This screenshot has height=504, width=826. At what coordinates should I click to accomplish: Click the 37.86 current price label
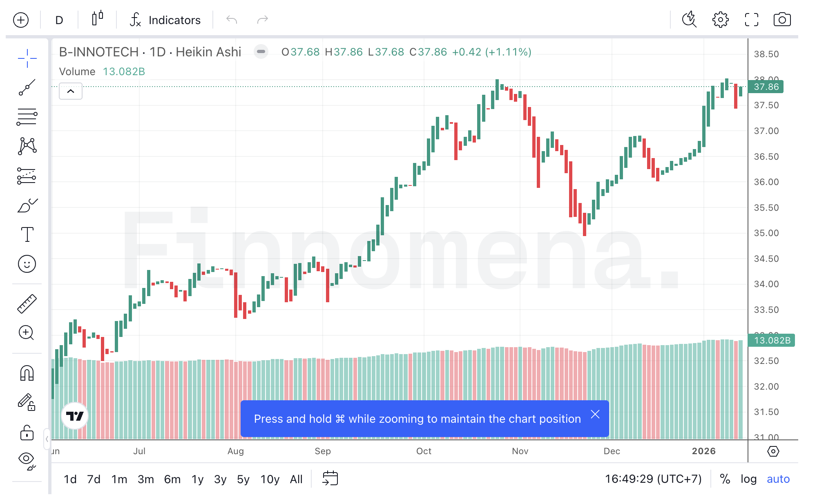[766, 87]
